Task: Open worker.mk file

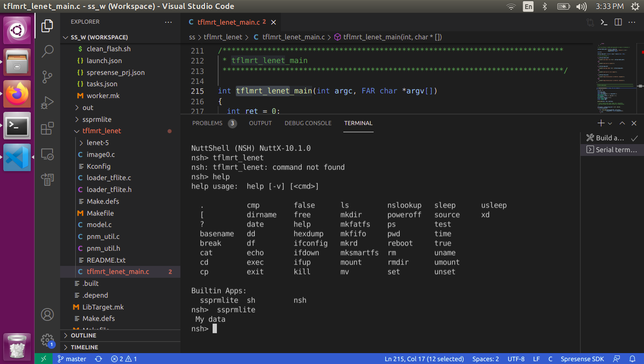Action: click(x=120, y=96)
